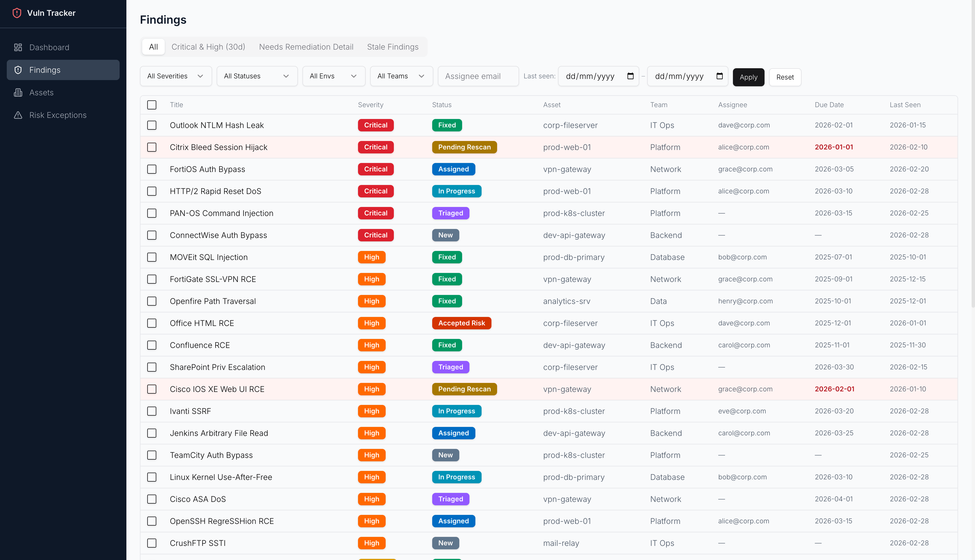The height and width of the screenshot is (560, 975).
Task: Click inside the Assignee email field
Action: [x=478, y=76]
